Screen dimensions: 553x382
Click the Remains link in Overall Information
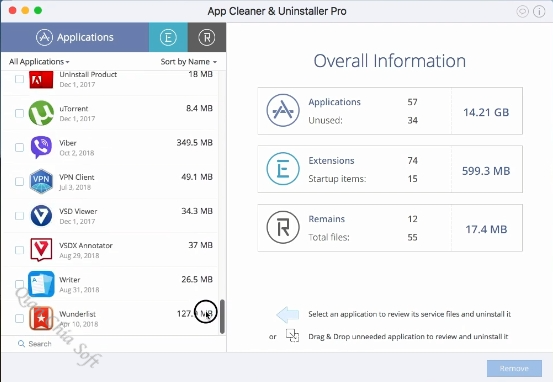point(327,219)
